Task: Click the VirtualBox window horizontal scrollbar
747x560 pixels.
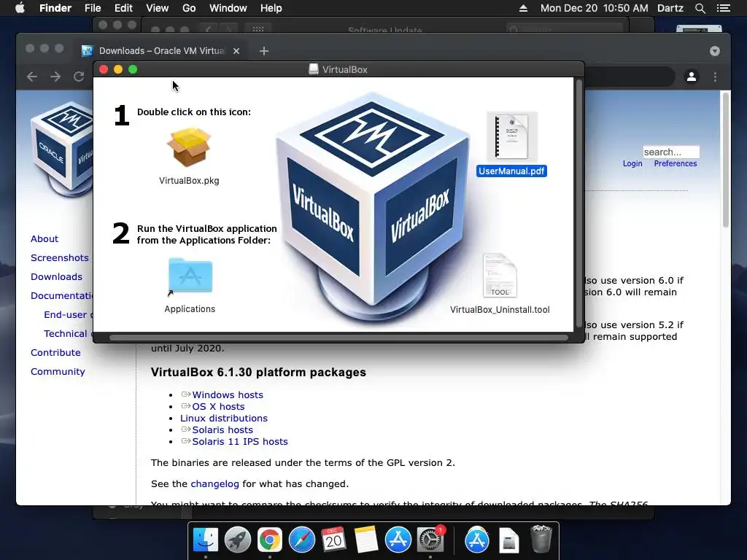Action: point(338,338)
